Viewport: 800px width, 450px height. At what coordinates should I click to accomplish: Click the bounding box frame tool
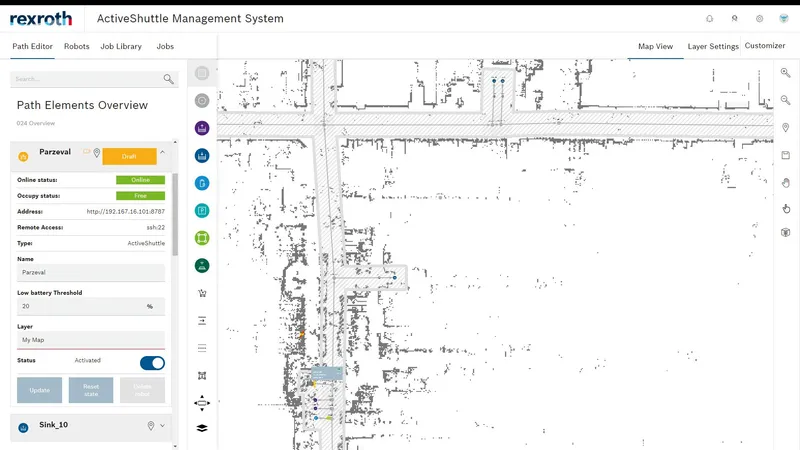202,376
